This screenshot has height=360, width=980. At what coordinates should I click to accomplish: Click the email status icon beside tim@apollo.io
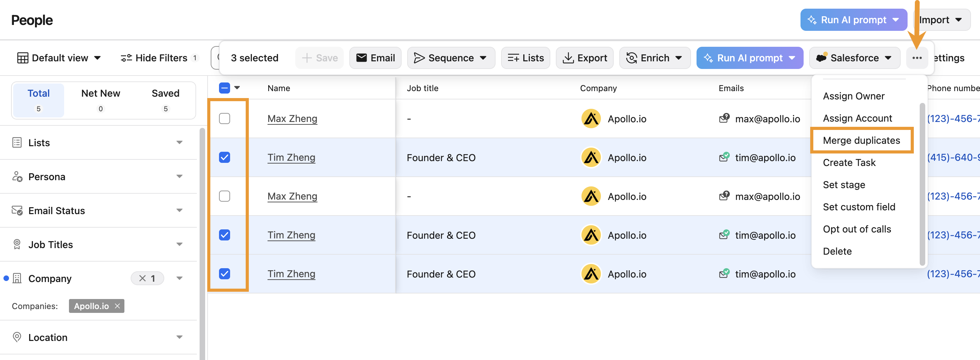tap(724, 157)
